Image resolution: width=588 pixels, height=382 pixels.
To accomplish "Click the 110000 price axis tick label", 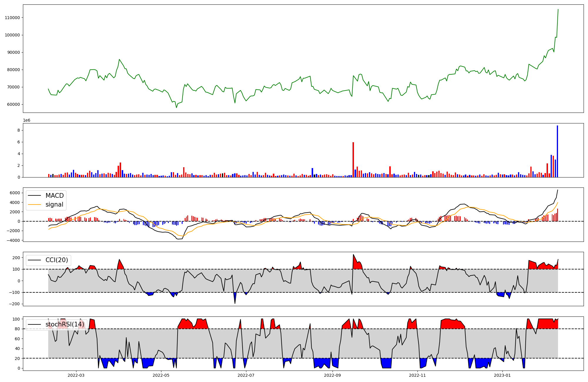I will pos(12,18).
